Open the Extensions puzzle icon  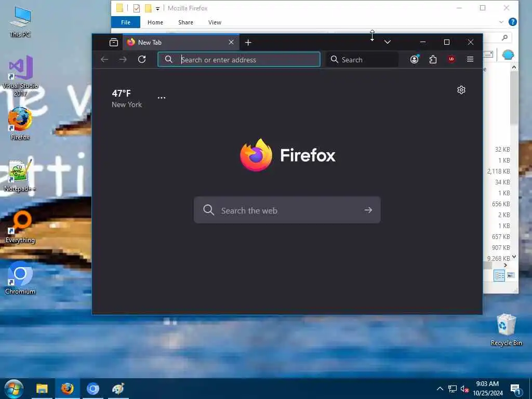pos(433,59)
